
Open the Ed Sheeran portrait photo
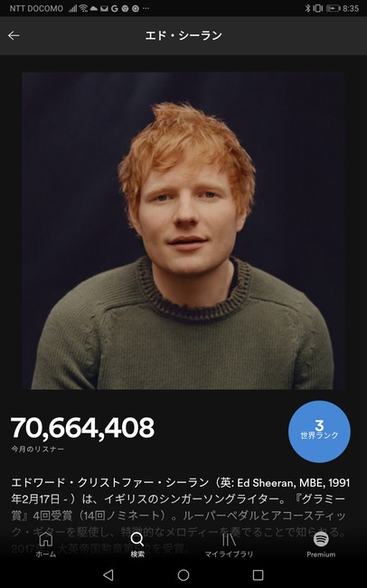coord(183,231)
